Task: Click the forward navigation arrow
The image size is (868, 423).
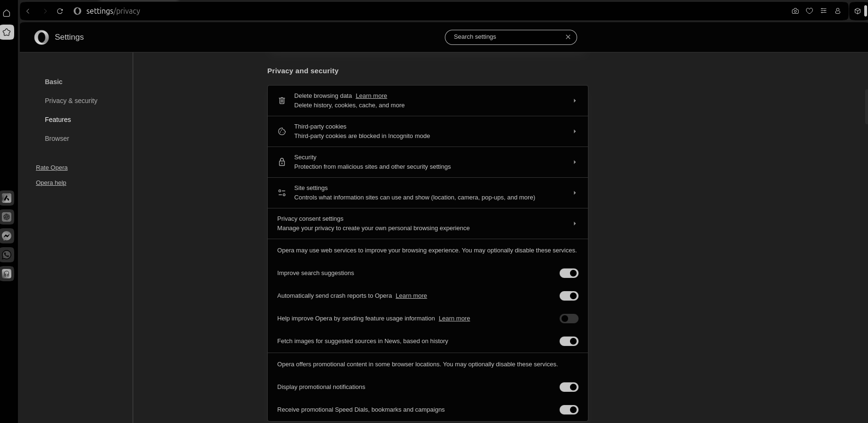Action: 45,11
